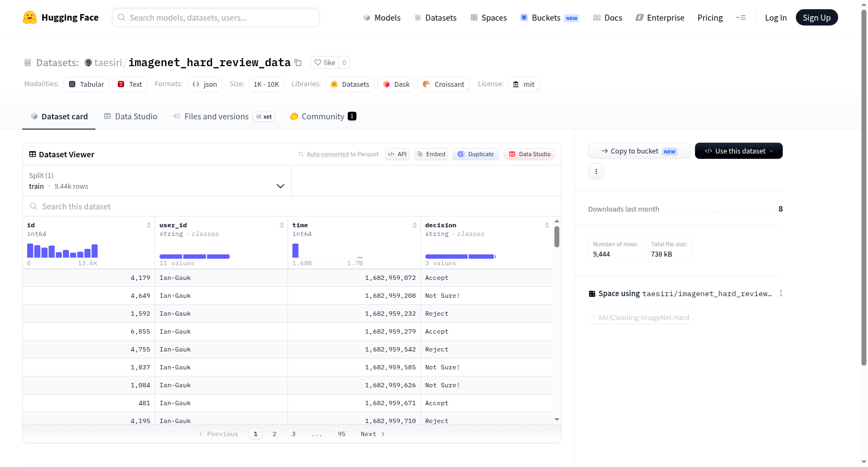Screen dimensions: 868x467
Task: Click the Hugging Face logo icon
Action: [30, 17]
